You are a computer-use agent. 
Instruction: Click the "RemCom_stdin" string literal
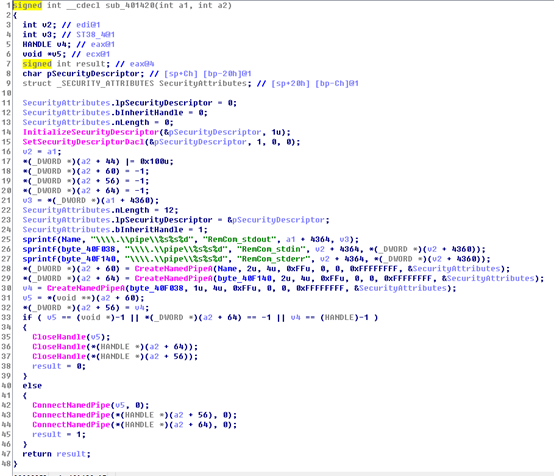271,249
